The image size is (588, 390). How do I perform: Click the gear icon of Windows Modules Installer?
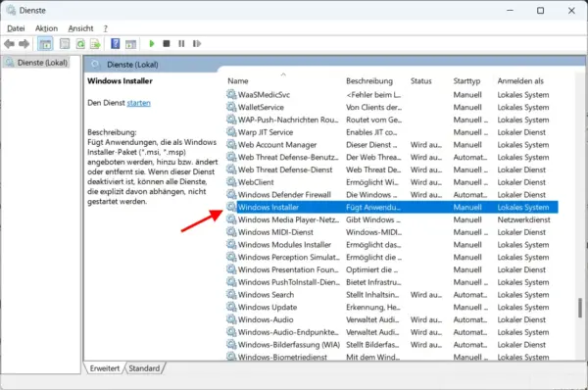pyautogui.click(x=231, y=245)
